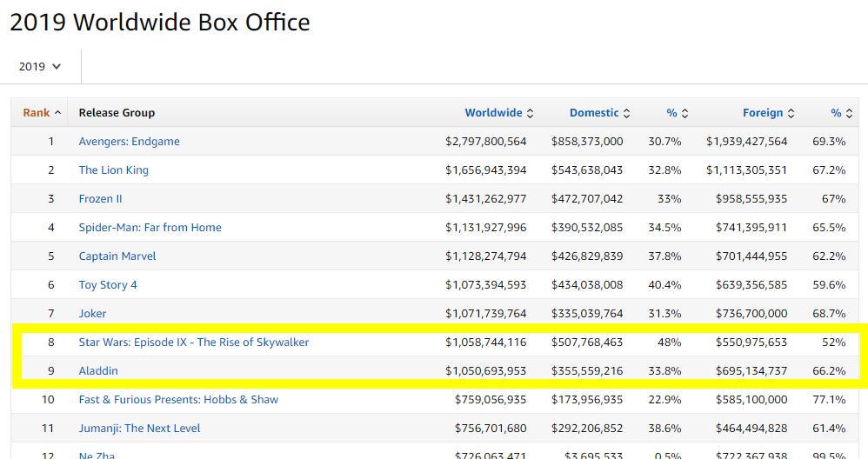Viewport: 868px width, 459px height.
Task: Click Aladdin foreign percent 66.2%
Action: click(829, 371)
